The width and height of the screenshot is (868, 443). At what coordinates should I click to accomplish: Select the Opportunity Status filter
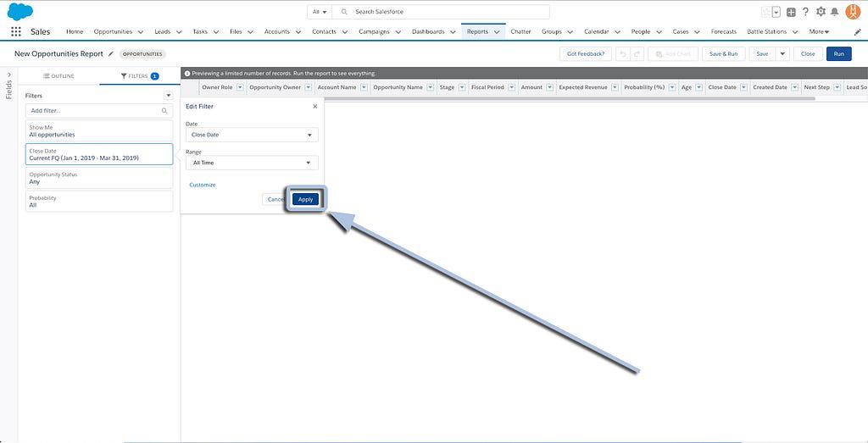99,178
